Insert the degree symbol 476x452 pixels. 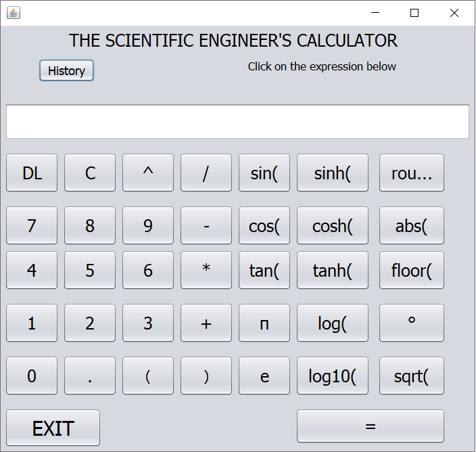411,323
